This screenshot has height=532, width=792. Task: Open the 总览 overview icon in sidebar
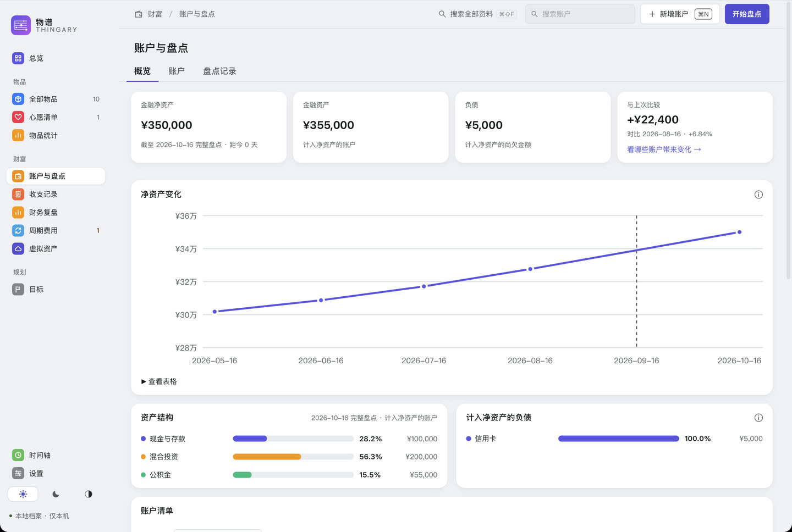18,58
